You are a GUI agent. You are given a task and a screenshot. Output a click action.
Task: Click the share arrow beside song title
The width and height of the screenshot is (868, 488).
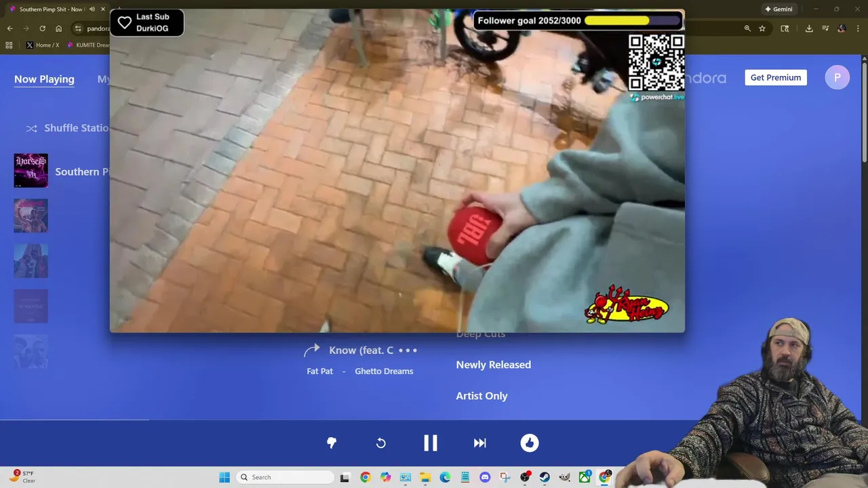click(x=312, y=350)
